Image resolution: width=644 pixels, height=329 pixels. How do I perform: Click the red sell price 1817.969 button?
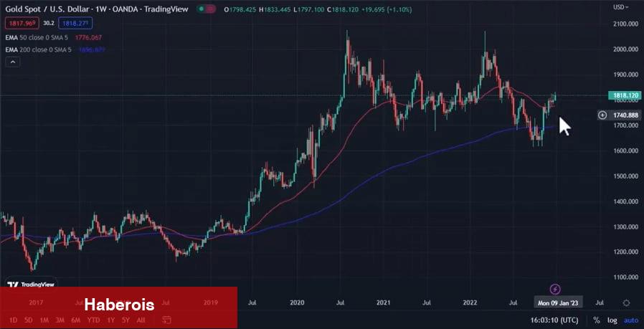pos(21,23)
